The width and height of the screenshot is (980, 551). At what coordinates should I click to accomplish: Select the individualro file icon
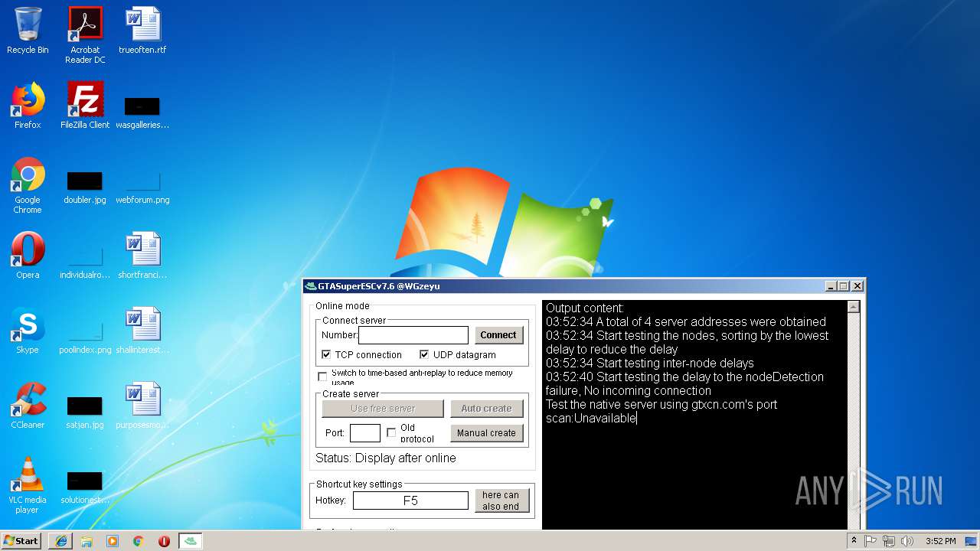click(85, 262)
